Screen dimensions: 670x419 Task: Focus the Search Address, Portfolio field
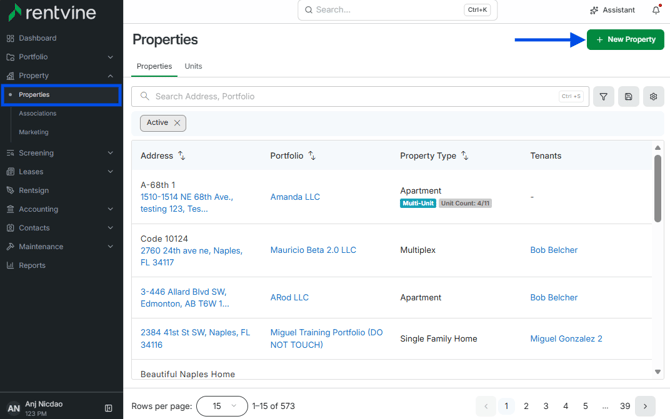pyautogui.click(x=360, y=97)
